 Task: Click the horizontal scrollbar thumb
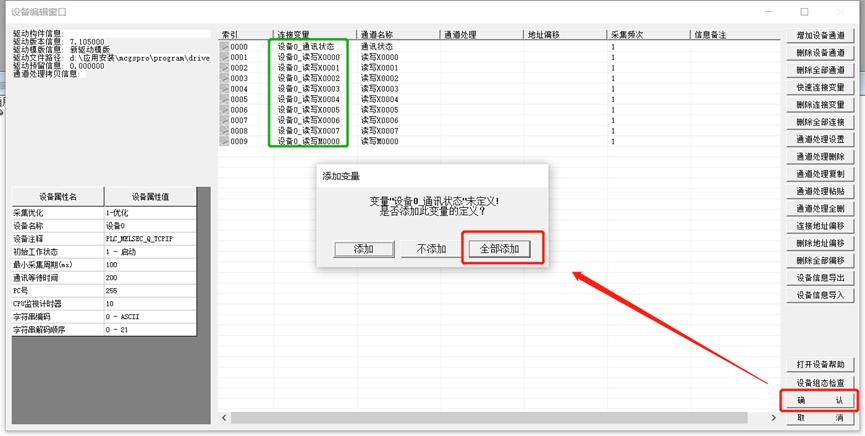tap(489, 418)
